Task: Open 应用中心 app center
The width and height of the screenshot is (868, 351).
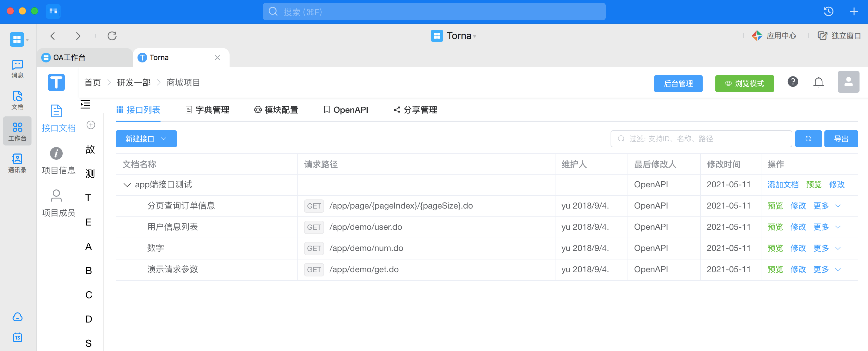Action: click(x=774, y=35)
